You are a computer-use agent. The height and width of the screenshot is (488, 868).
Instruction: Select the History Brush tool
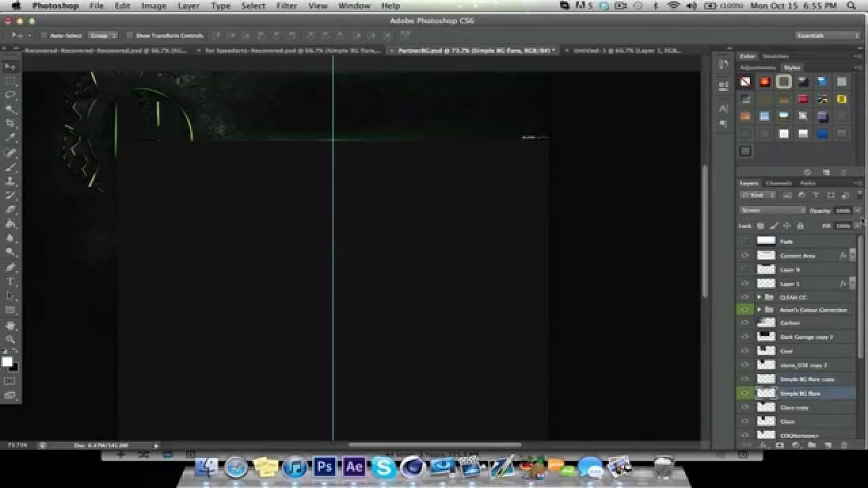click(10, 195)
